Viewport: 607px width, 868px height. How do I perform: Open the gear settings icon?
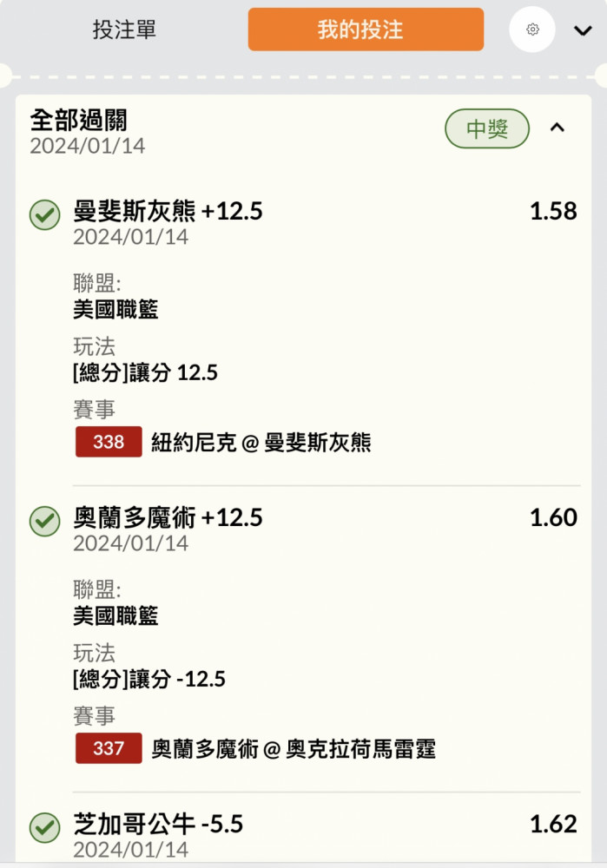point(532,30)
